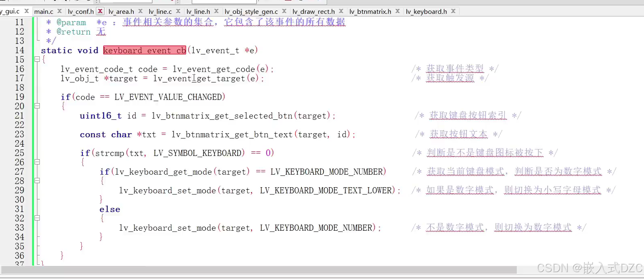The width and height of the screenshot is (644, 279).
Task: Click line number 33 in the gutter
Action: point(20,228)
